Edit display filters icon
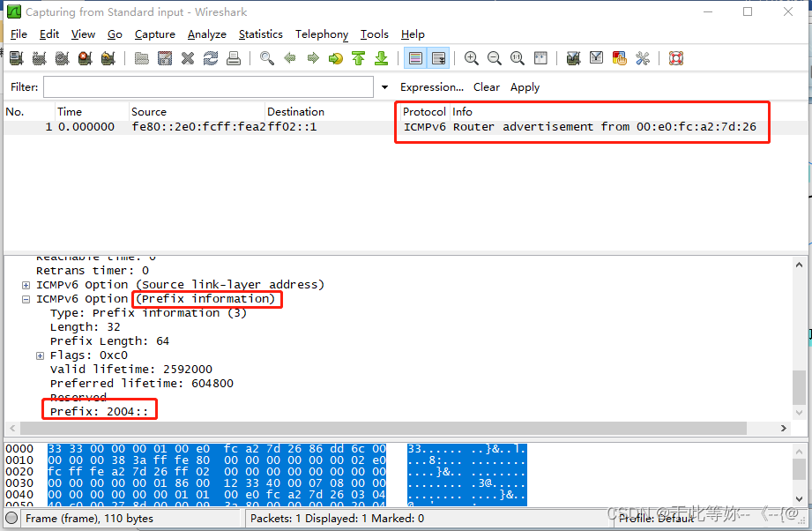This screenshot has height=531, width=812. coord(597,58)
